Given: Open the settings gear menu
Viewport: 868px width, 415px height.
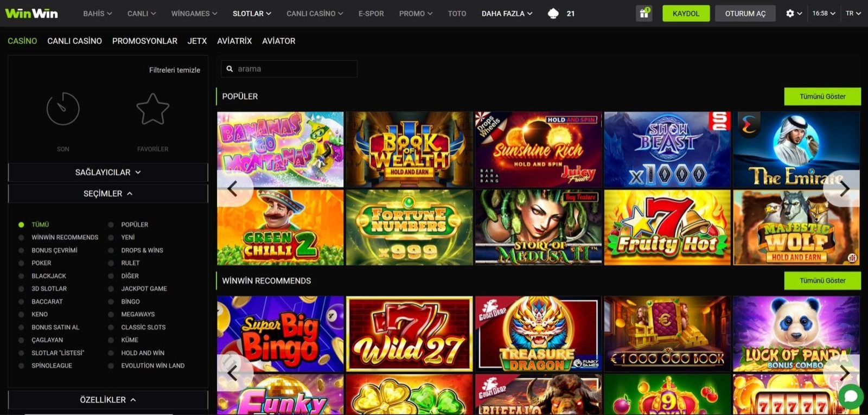Looking at the screenshot, I should point(793,14).
